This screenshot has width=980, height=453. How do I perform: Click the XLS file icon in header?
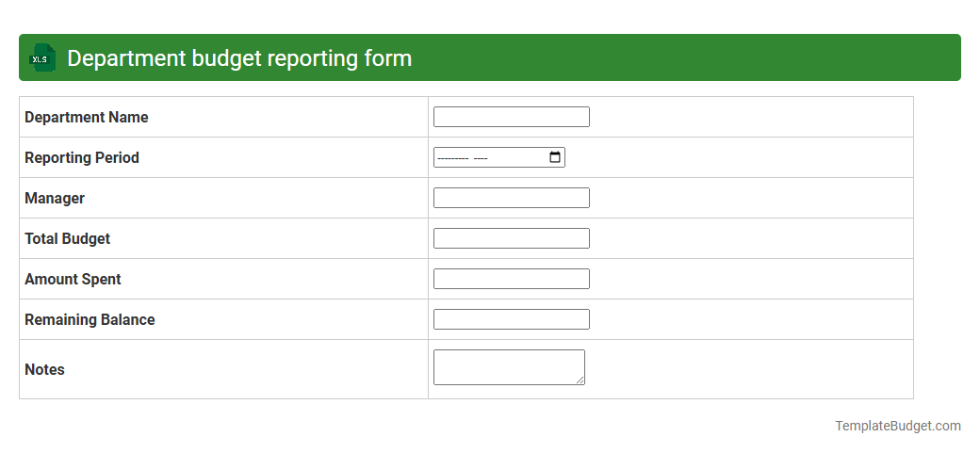[41, 58]
